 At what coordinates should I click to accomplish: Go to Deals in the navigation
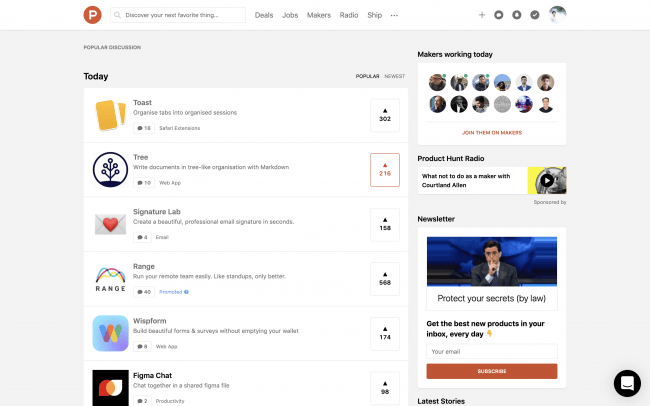point(264,15)
